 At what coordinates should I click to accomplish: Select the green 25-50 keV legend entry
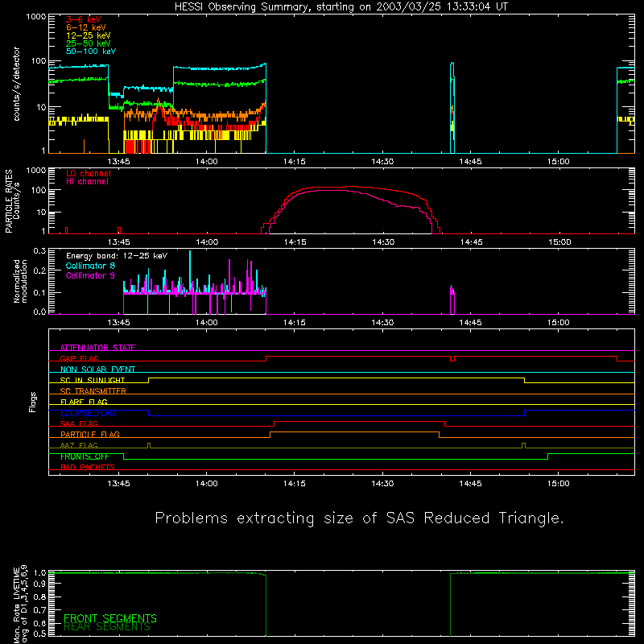coord(89,43)
